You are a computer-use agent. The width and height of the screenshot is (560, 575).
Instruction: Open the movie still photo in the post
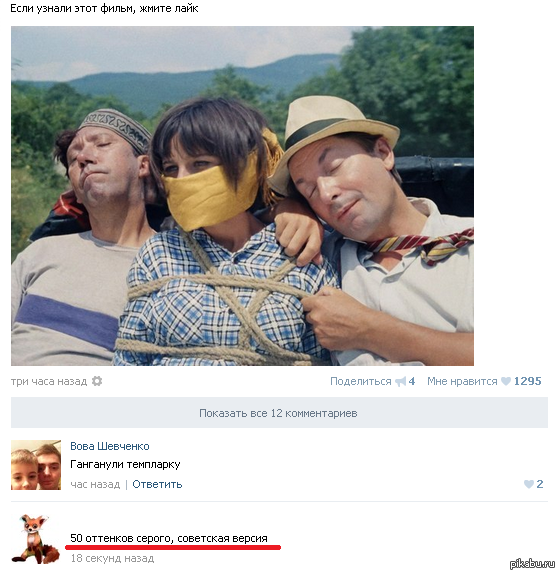point(242,196)
